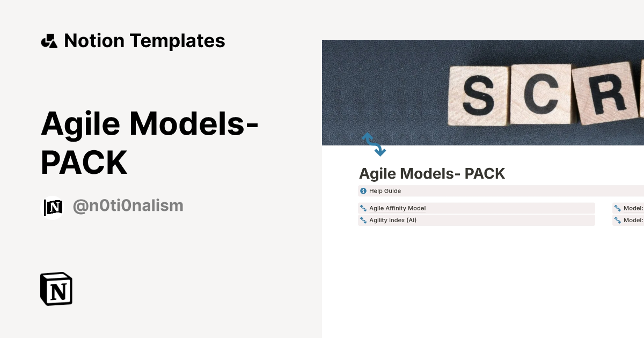Click the link arrows on the first Model item
Screen dimensions: 644x338
[x=618, y=208]
